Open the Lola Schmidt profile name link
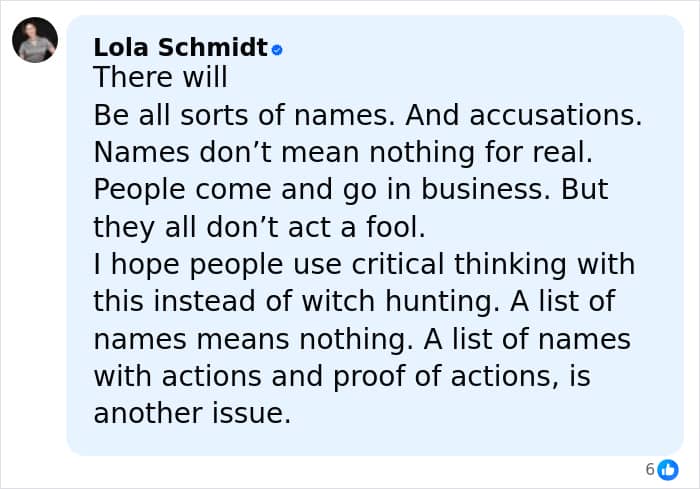The height and width of the screenshot is (489, 700). point(180,47)
